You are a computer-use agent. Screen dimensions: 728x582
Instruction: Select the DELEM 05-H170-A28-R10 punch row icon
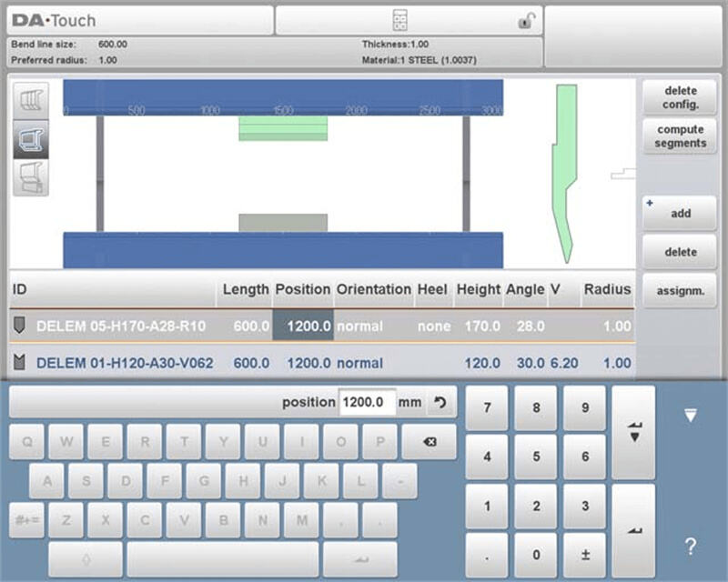click(x=20, y=325)
